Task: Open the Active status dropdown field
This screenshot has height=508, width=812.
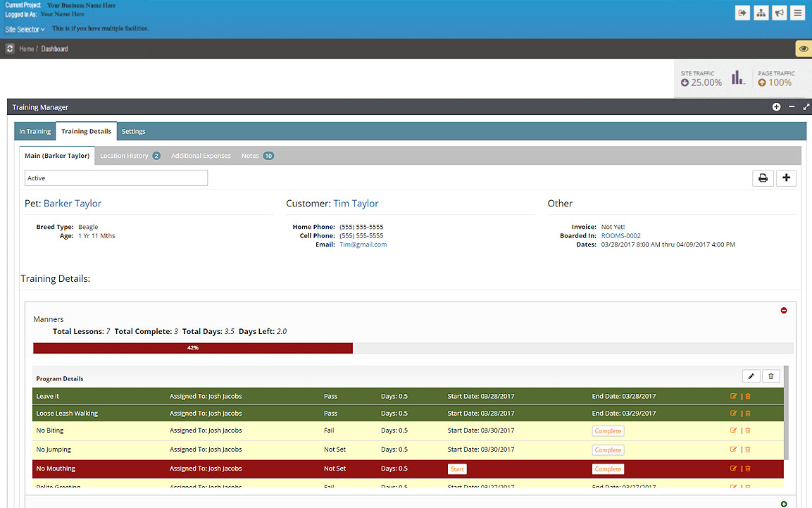Action: (116, 178)
